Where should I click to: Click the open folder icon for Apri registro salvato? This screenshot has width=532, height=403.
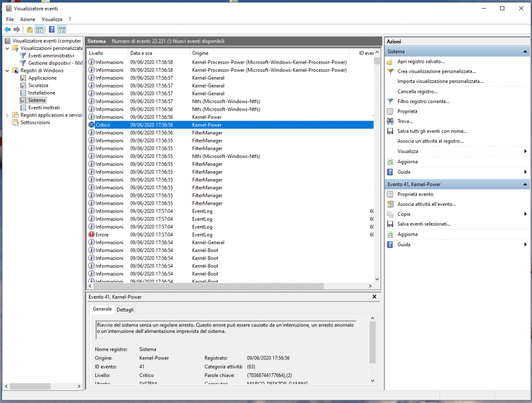390,62
